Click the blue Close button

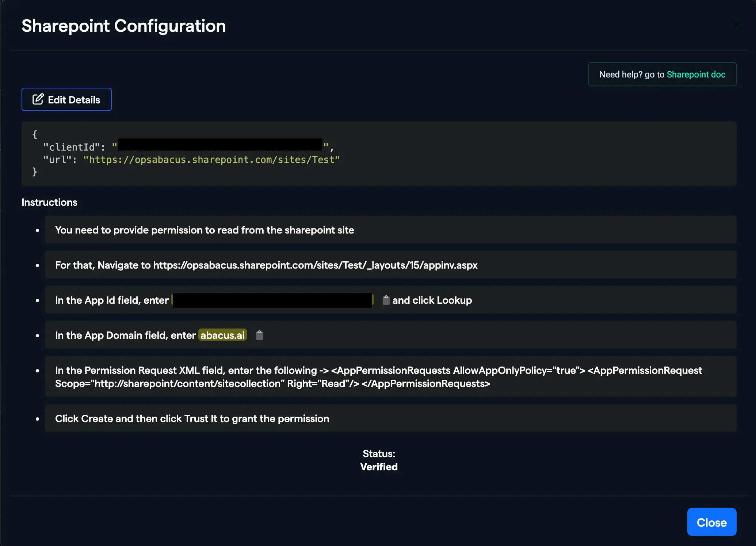click(711, 522)
